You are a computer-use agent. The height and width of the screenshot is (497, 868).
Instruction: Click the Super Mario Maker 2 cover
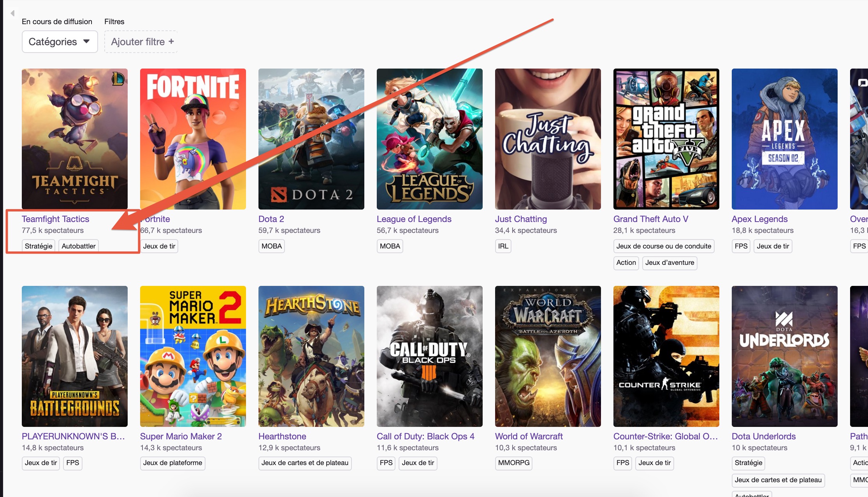click(193, 356)
